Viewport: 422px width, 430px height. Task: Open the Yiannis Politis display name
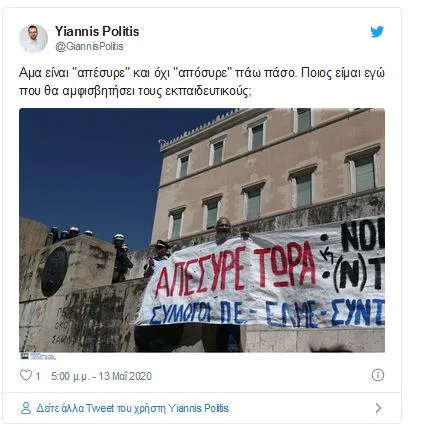[97, 31]
